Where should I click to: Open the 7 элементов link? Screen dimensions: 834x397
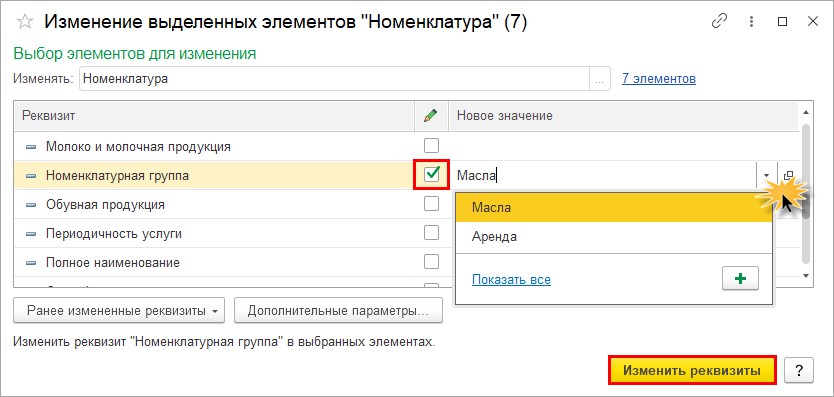tap(658, 79)
